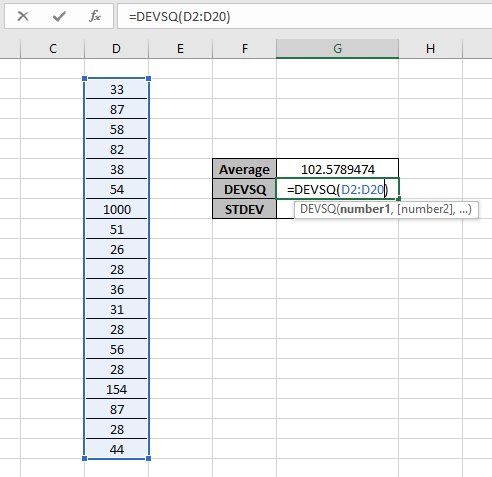Click number1 in the DEVSQ tooltip
The width and height of the screenshot is (492, 477).
click(x=365, y=209)
